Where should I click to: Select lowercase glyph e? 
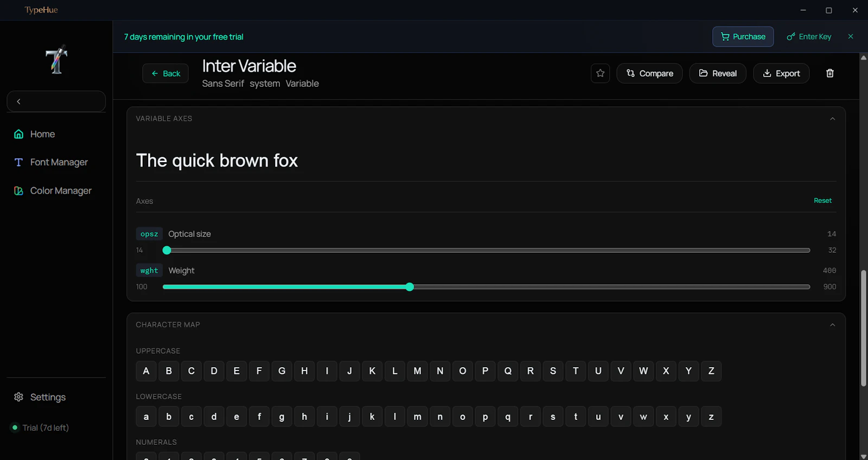pos(237,417)
